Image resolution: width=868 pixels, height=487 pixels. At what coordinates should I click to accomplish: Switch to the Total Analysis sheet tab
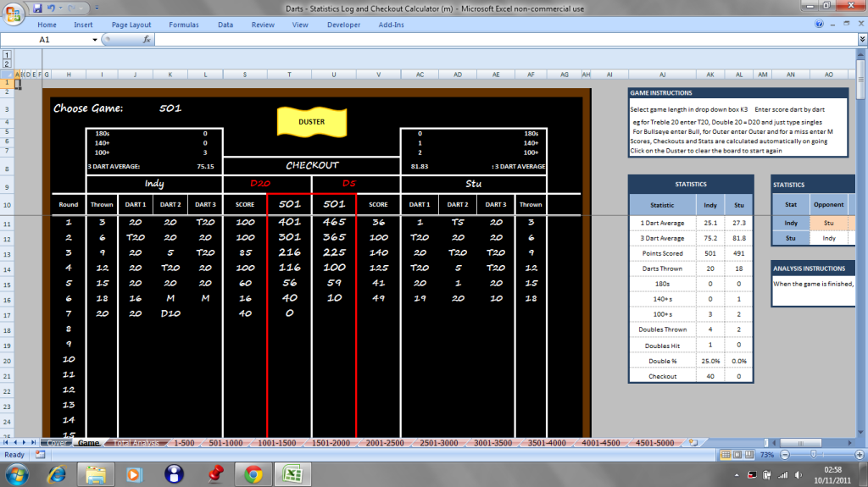click(x=135, y=442)
